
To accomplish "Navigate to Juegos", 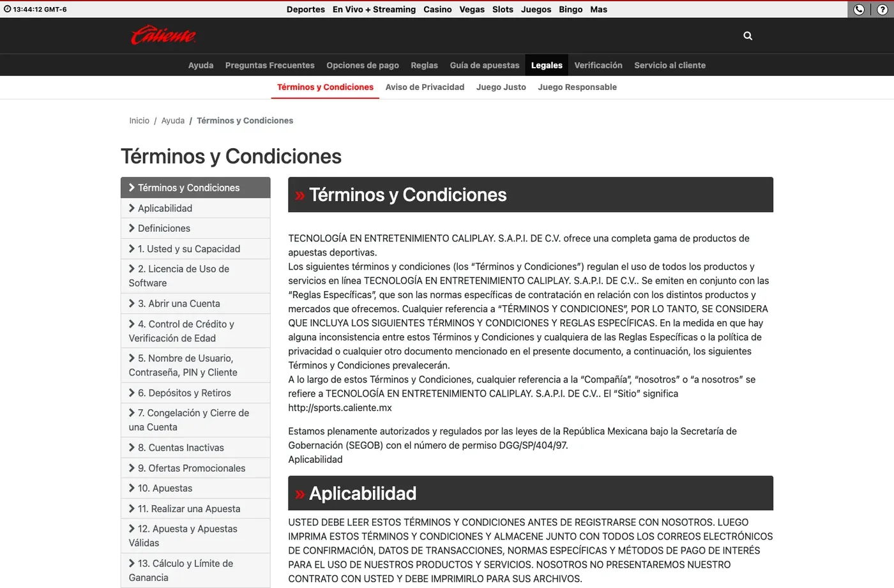I will click(x=536, y=10).
